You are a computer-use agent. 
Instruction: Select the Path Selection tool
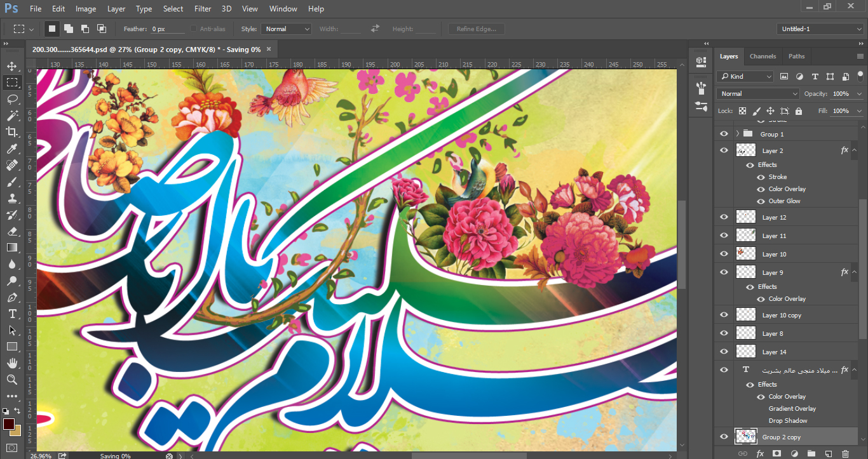point(12,330)
